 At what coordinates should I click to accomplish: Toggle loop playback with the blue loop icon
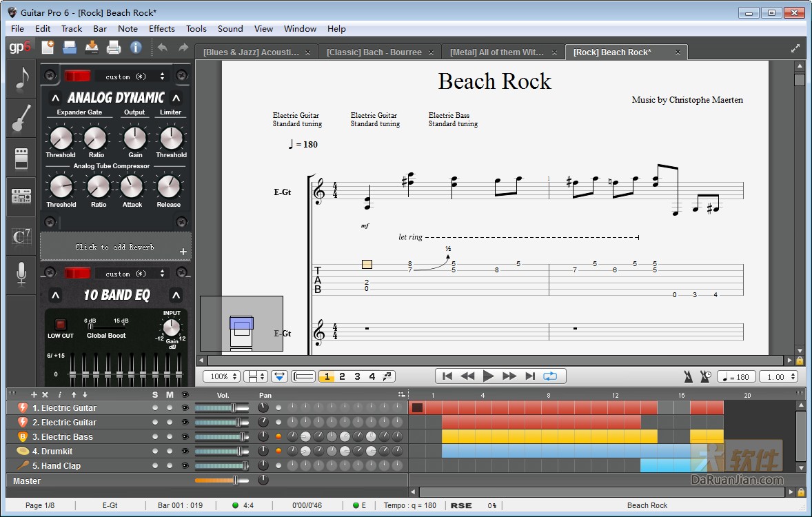550,376
